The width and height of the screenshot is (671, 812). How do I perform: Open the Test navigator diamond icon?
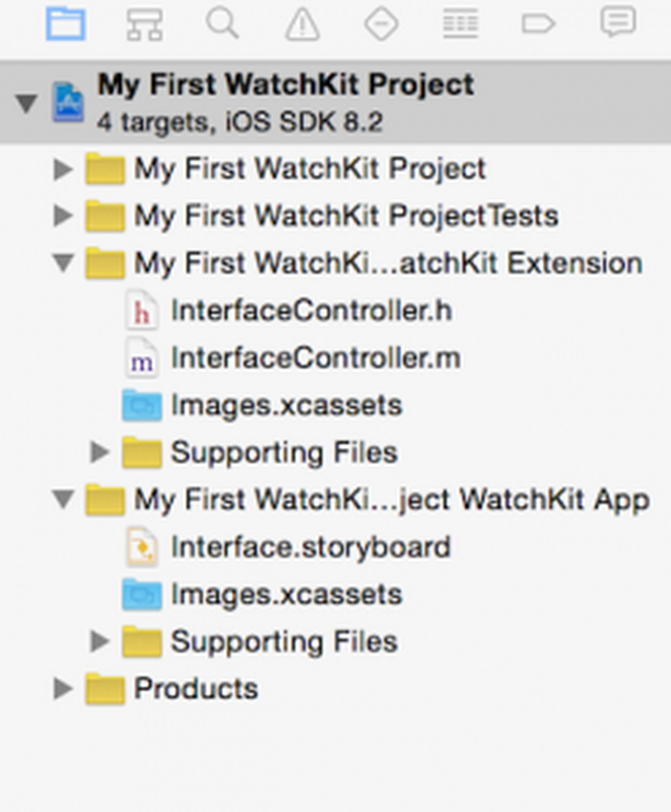pyautogui.click(x=381, y=25)
